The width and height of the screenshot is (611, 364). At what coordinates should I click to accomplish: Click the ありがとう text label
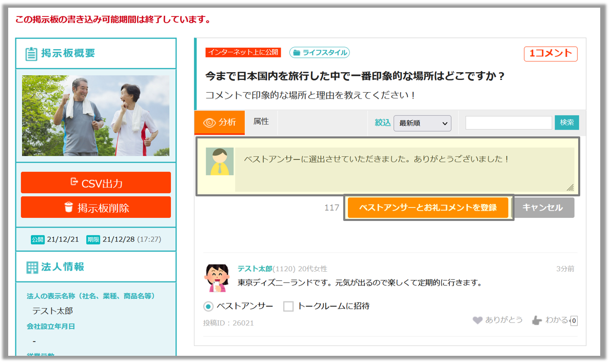[504, 320]
